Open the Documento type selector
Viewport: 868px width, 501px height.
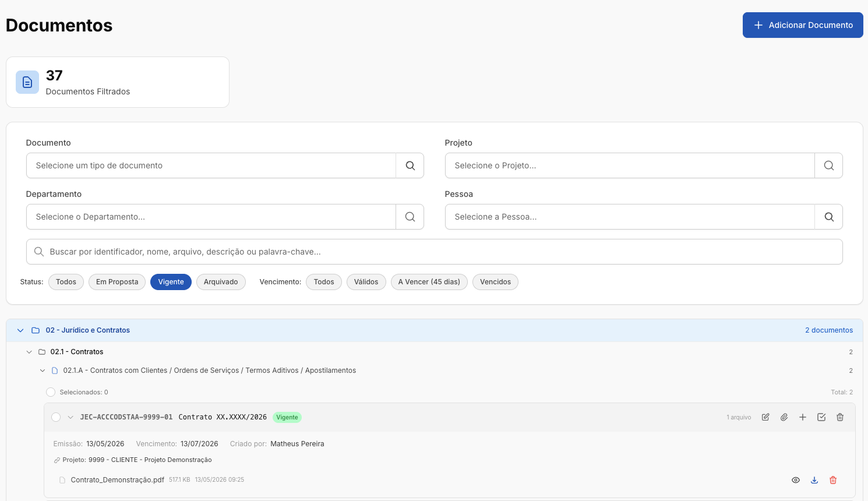click(x=211, y=165)
